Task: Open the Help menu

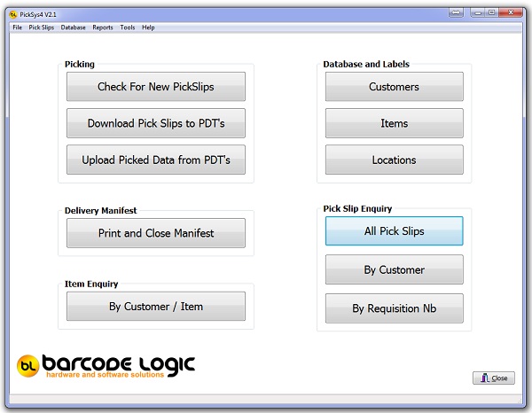Action: pyautogui.click(x=148, y=27)
